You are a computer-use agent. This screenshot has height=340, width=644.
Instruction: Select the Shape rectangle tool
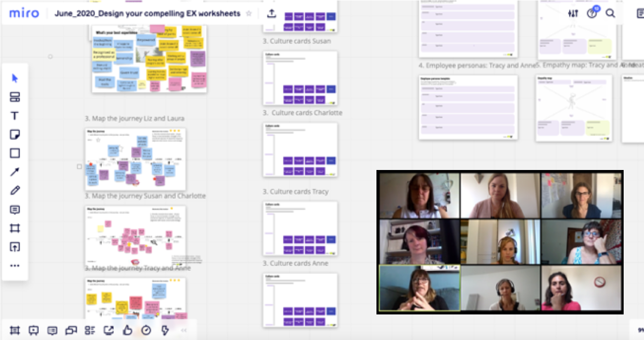point(15,153)
